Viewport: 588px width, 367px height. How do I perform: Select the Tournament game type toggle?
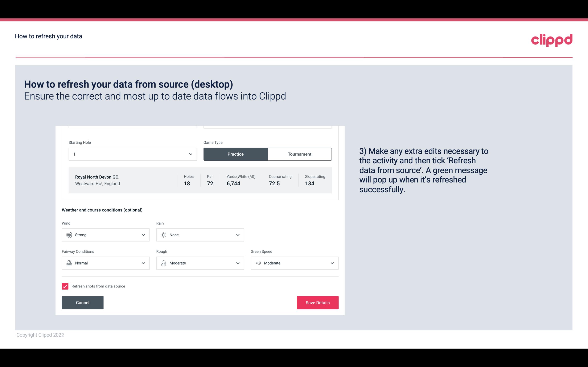[299, 153]
